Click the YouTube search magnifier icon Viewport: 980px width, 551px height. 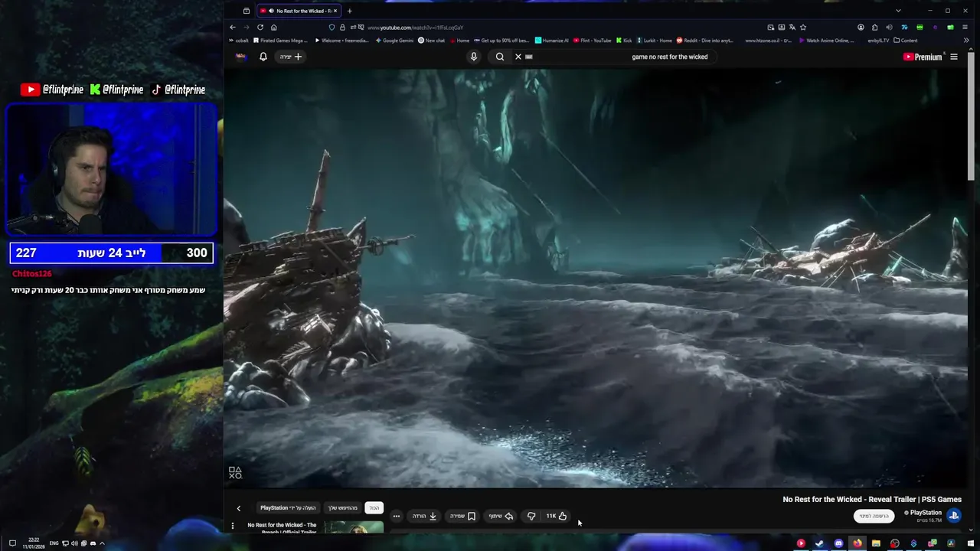click(500, 57)
